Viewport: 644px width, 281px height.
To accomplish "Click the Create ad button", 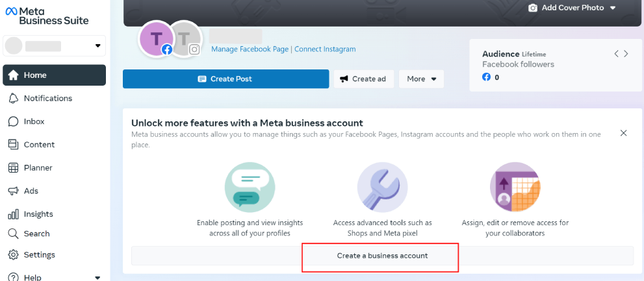I will 364,79.
